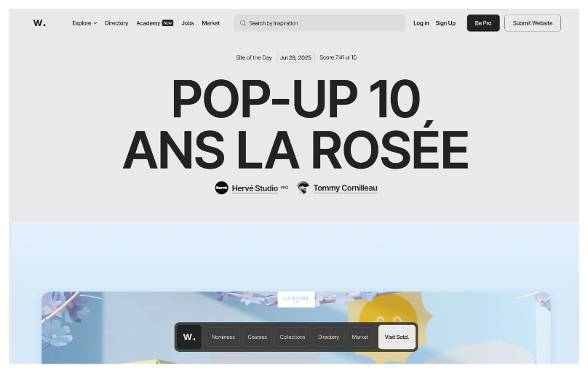Click the Submit Website button
Viewport: 588px width, 373px height.
[533, 23]
